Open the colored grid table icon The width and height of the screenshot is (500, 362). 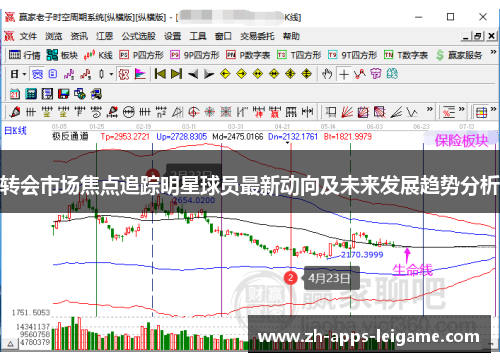[x=481, y=112]
